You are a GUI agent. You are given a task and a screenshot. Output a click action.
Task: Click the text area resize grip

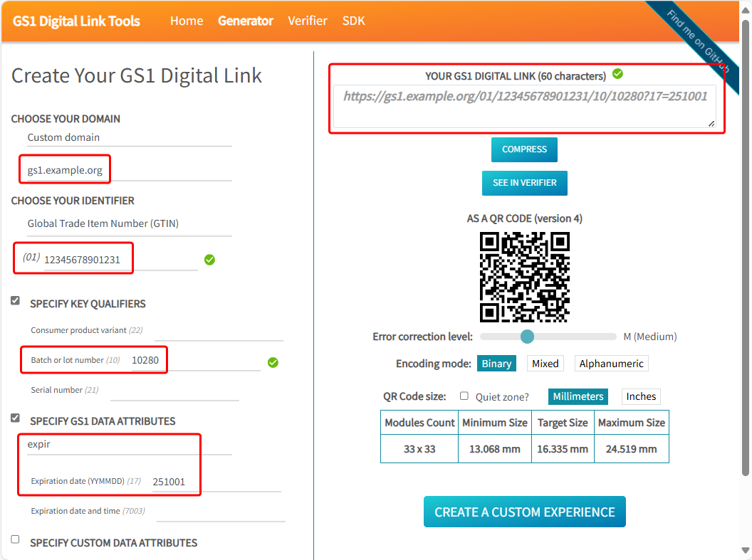pyautogui.click(x=711, y=124)
